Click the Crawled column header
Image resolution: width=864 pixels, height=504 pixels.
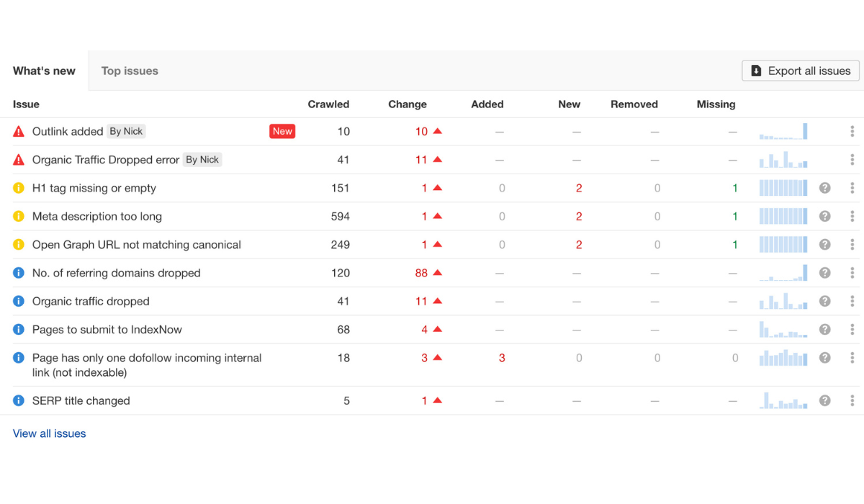pyautogui.click(x=328, y=104)
